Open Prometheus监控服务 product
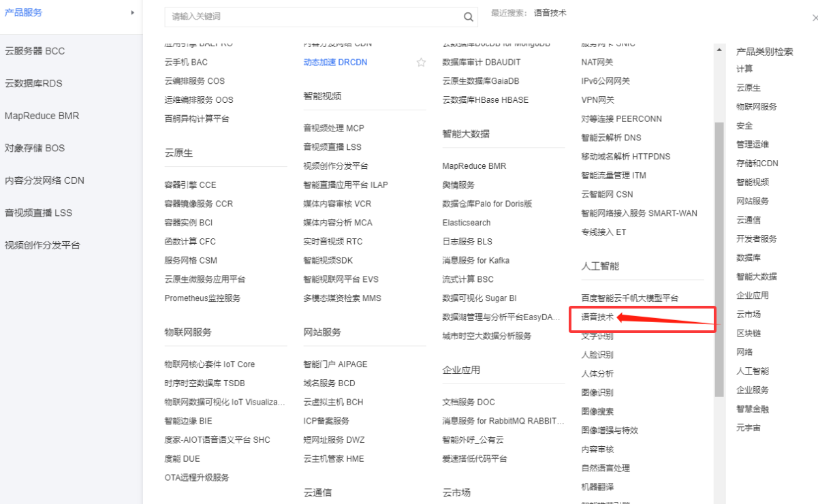Viewport: 818px width, 504px height. (x=202, y=298)
